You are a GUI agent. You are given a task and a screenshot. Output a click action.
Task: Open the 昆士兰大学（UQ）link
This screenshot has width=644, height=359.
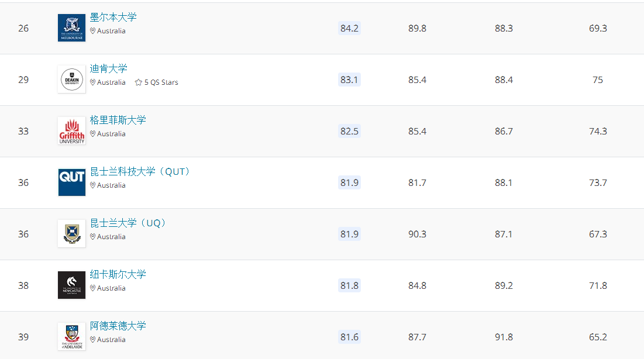tap(128, 223)
